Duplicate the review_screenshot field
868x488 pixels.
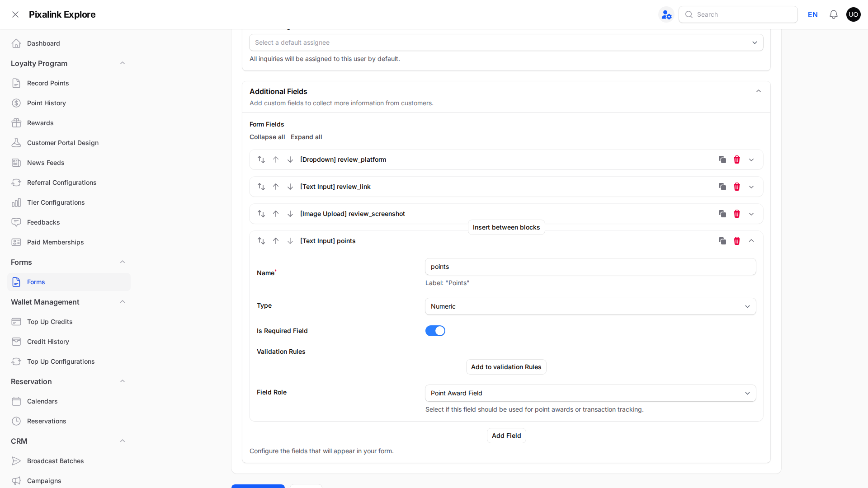pos(722,214)
